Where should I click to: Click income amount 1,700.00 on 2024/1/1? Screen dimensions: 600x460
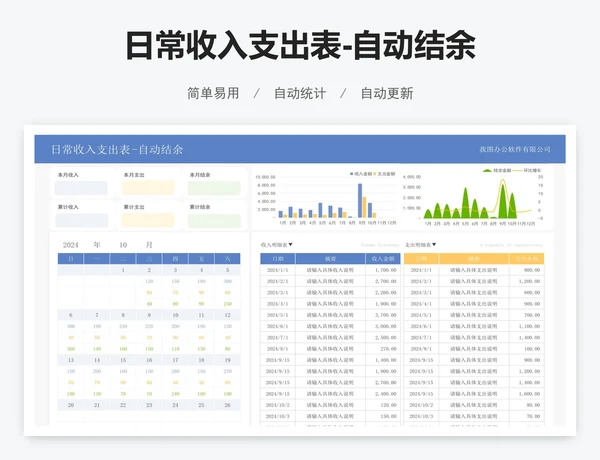coord(386,270)
